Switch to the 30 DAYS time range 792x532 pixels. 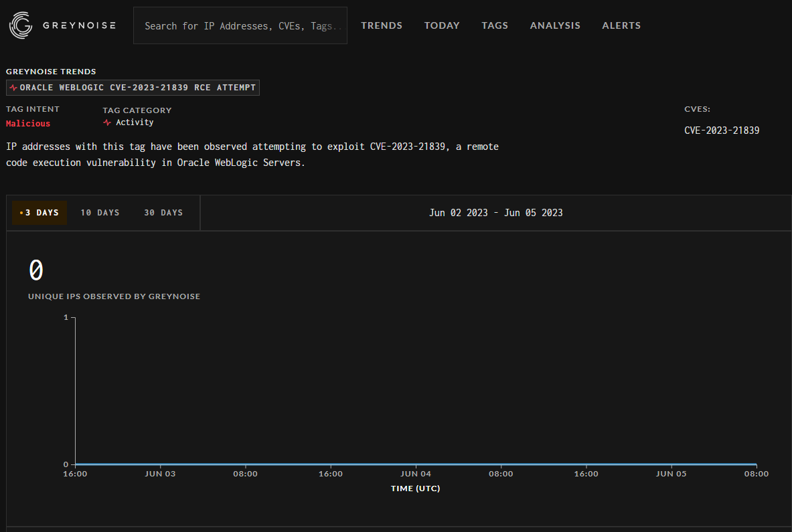pos(163,213)
